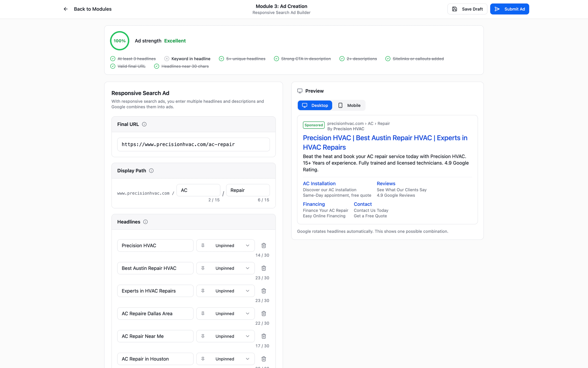Open the Final URL info icon
The image size is (588, 368).
pyautogui.click(x=144, y=124)
